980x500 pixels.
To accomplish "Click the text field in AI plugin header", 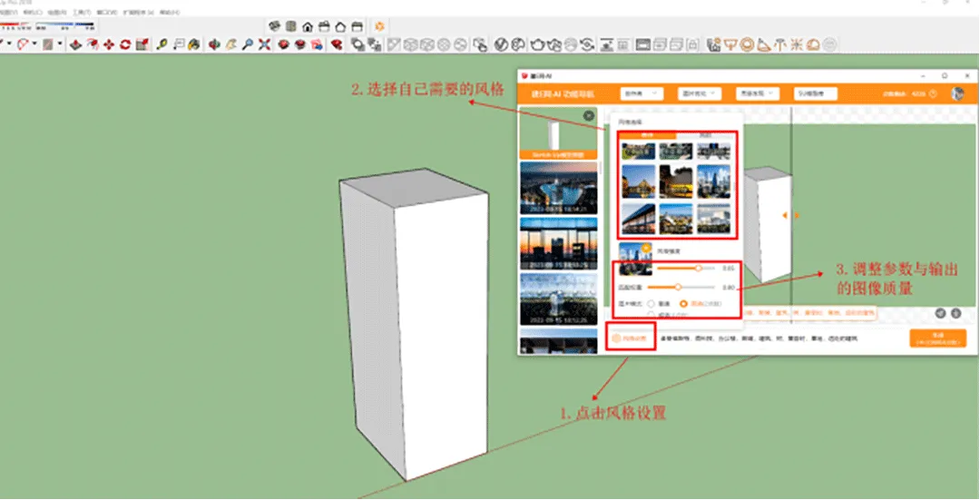I will 816,93.
